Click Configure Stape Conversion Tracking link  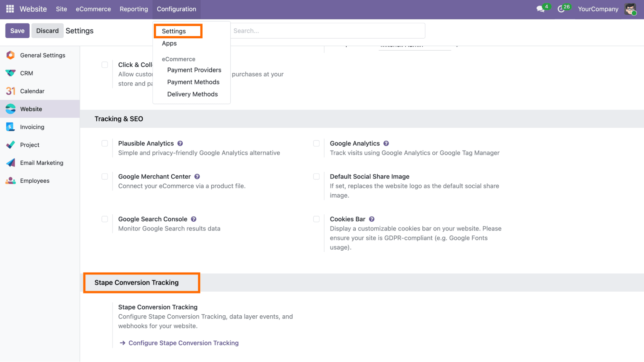coord(183,343)
